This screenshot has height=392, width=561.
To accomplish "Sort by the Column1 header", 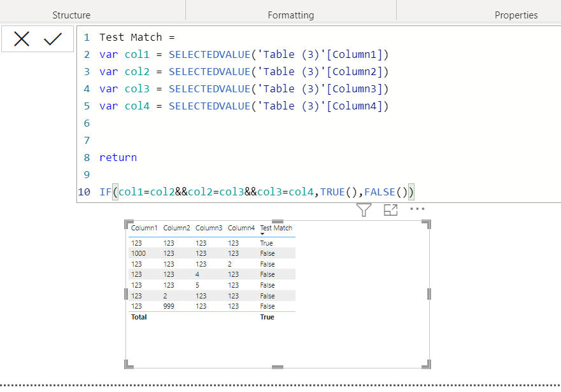I will [x=144, y=228].
